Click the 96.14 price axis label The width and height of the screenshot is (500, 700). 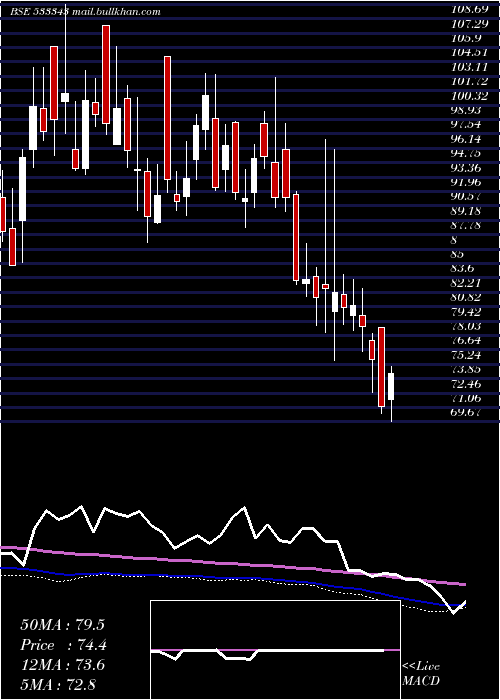pyautogui.click(x=466, y=139)
